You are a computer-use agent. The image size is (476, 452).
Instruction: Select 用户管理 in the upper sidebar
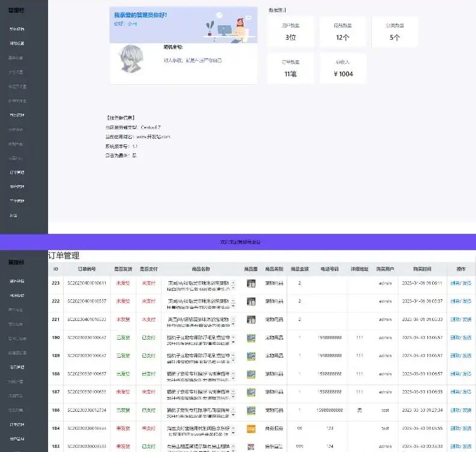(x=17, y=186)
